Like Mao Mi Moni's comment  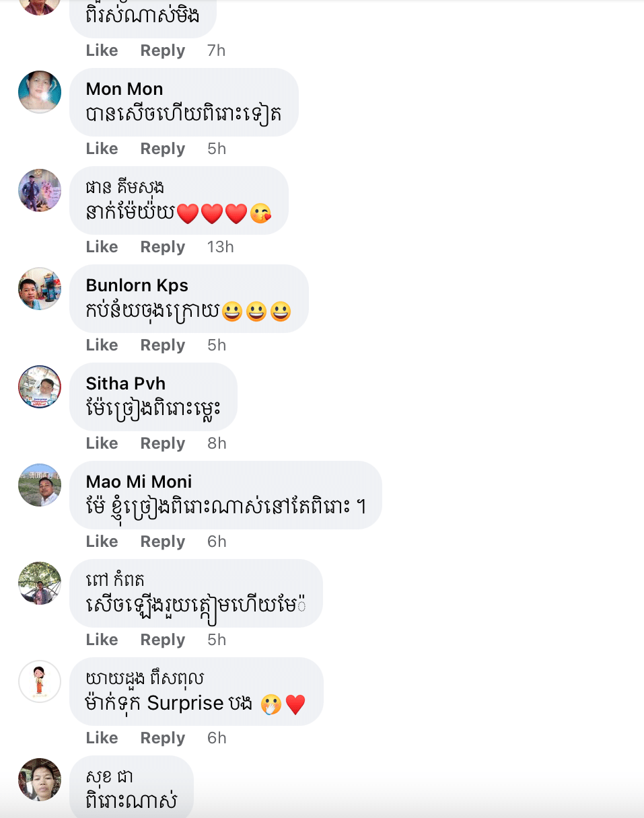pos(102,542)
